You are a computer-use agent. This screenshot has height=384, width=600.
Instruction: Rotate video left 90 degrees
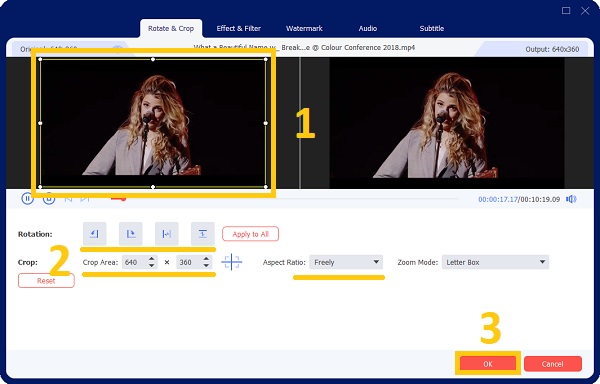(x=95, y=234)
